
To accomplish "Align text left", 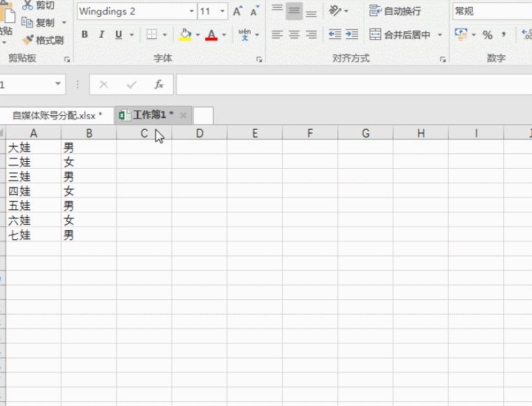I will click(x=277, y=34).
